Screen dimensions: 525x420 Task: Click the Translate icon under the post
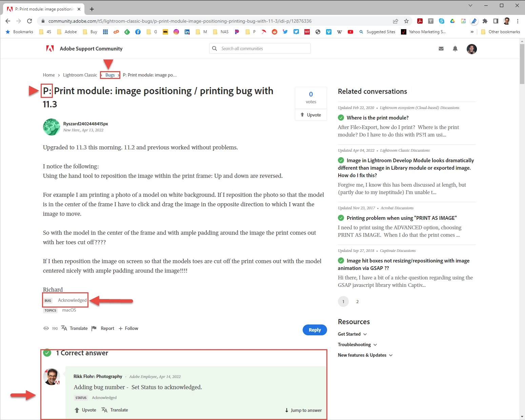(x=64, y=328)
